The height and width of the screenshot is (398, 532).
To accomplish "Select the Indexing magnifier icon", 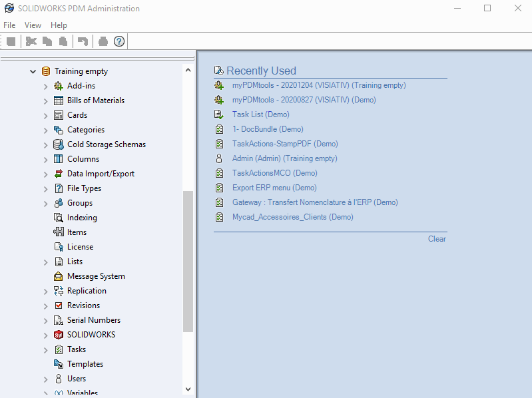I will (59, 218).
